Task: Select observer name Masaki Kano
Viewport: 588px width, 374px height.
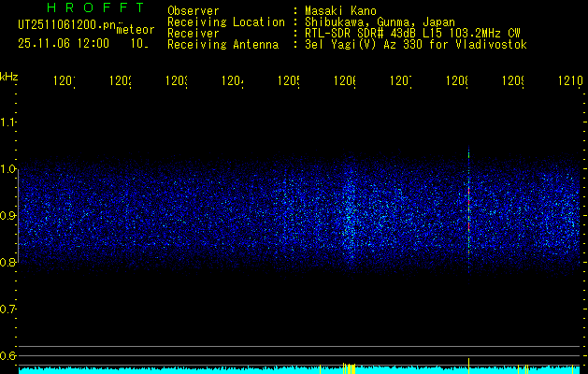Action: click(340, 10)
